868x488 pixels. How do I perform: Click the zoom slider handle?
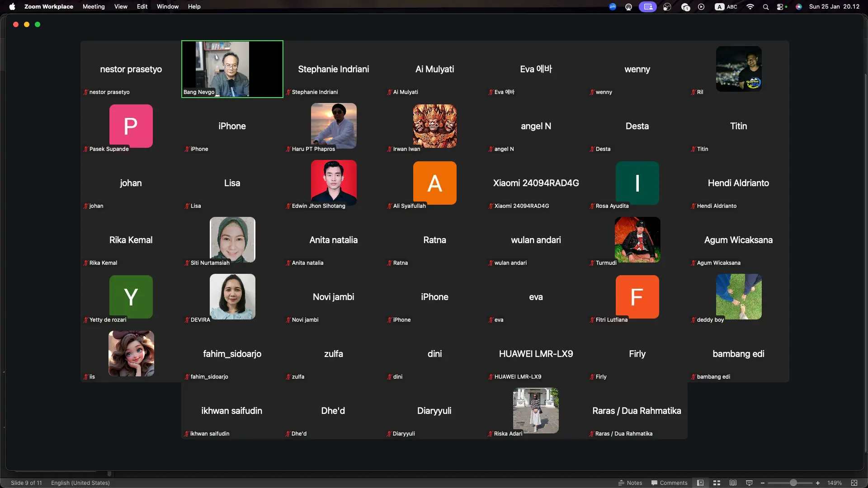tap(793, 483)
